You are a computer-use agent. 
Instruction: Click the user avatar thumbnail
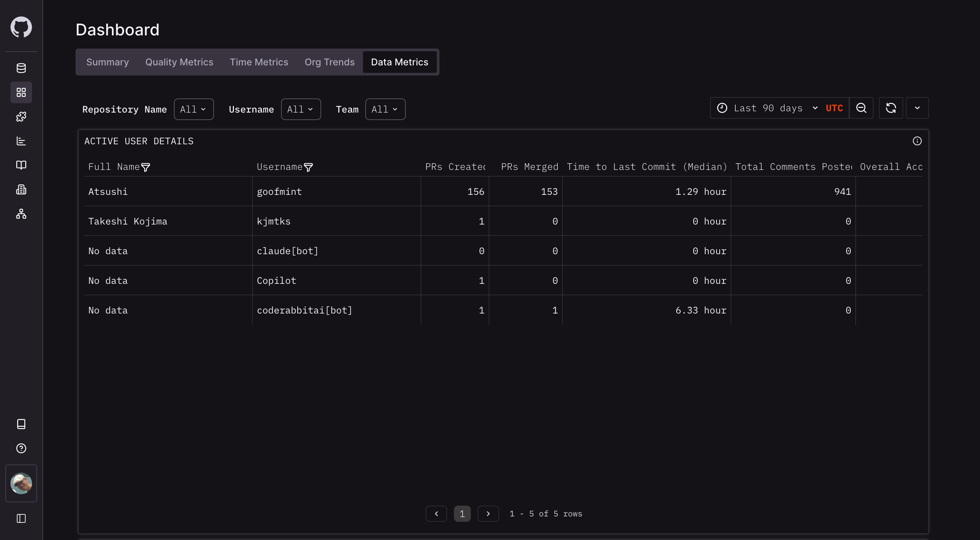click(x=21, y=483)
